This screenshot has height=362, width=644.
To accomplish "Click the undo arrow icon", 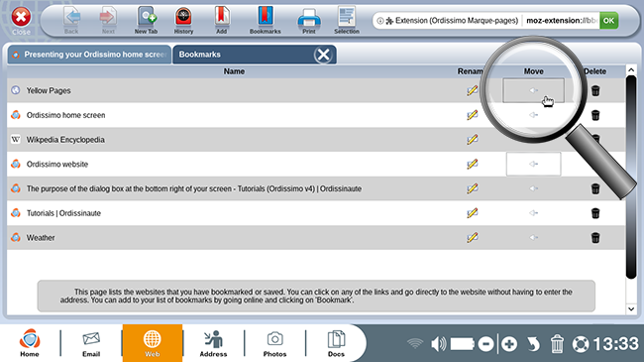I will 533,343.
